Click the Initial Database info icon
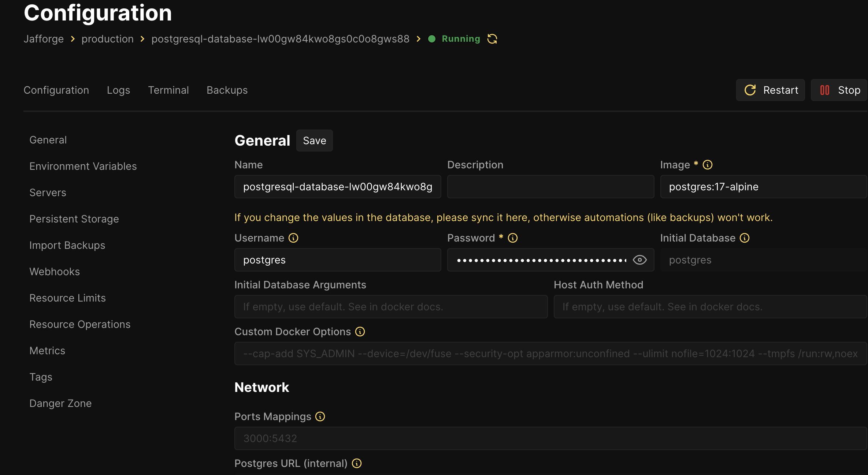 745,238
